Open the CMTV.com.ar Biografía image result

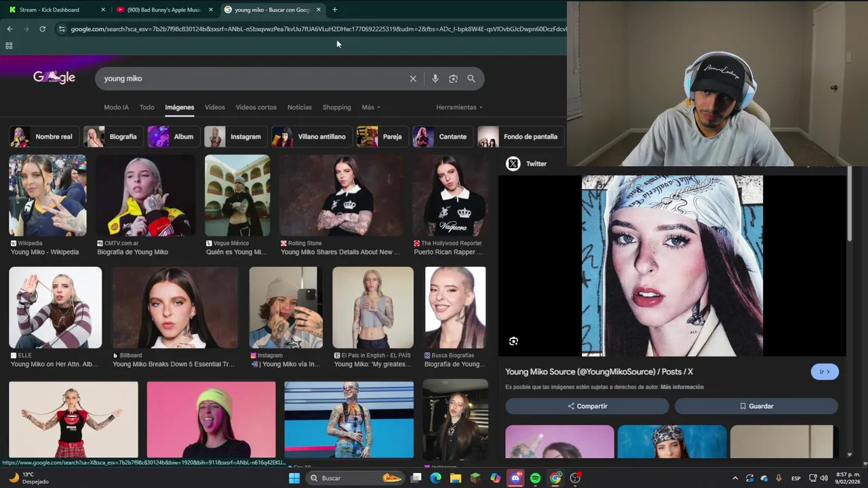145,195
